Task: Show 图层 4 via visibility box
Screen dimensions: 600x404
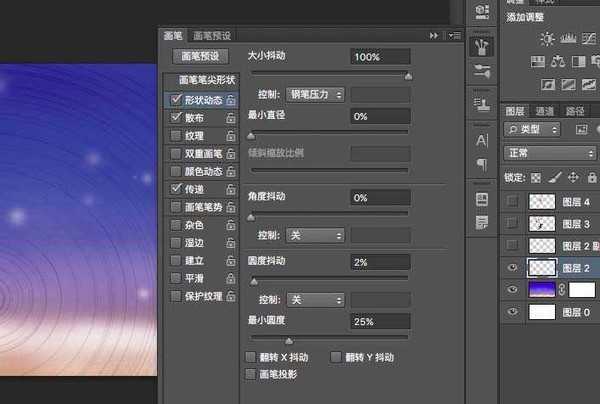Action: point(512,201)
